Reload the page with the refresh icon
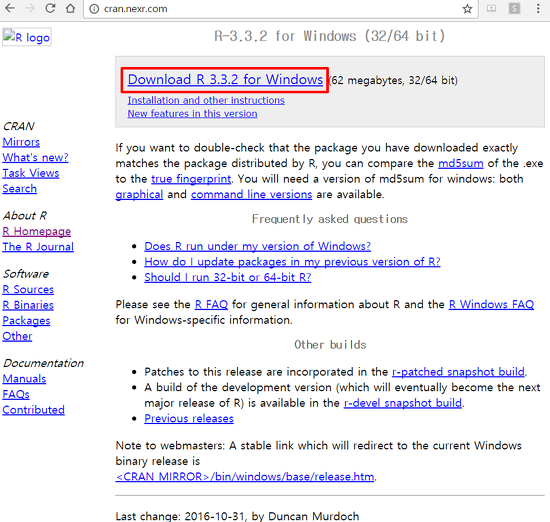Screen dimensions: 550x522 click(x=50, y=8)
